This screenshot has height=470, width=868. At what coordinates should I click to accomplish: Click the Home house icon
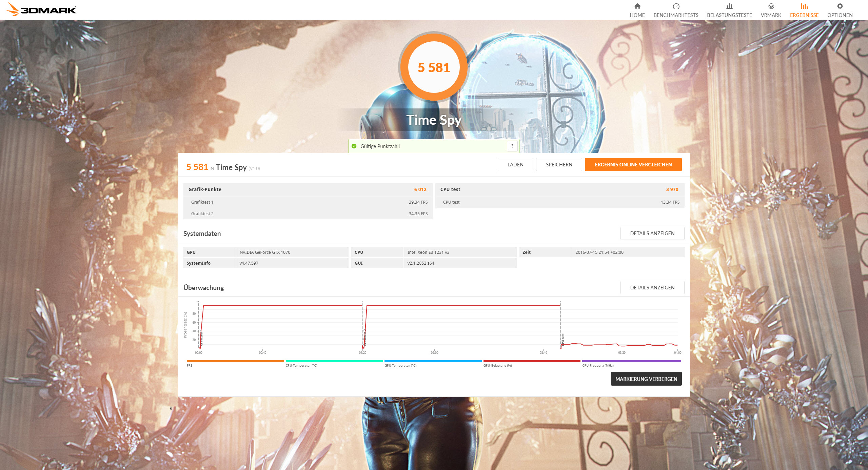tap(637, 6)
